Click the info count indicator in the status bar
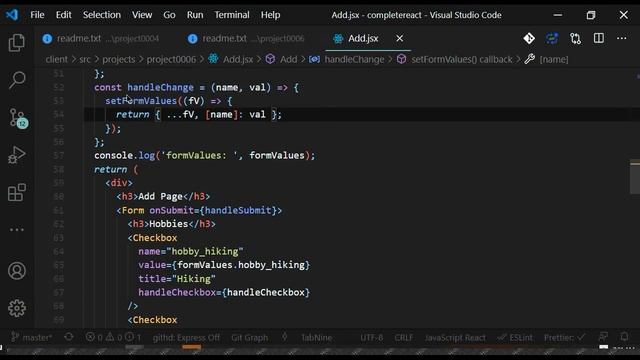 click(133, 338)
